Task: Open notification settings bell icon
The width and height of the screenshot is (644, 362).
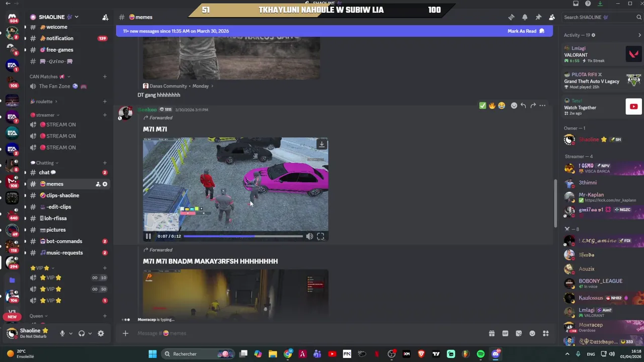Action: click(x=525, y=17)
